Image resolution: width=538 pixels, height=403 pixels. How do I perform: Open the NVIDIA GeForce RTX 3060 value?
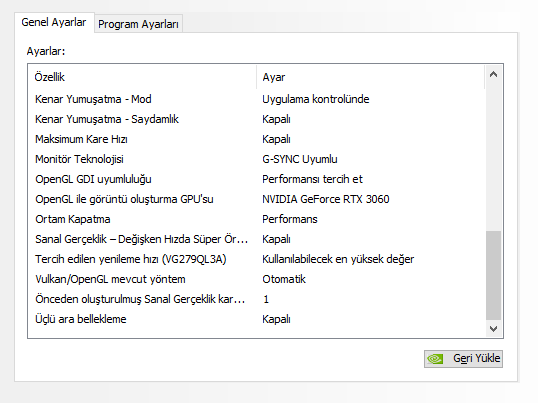point(326,199)
